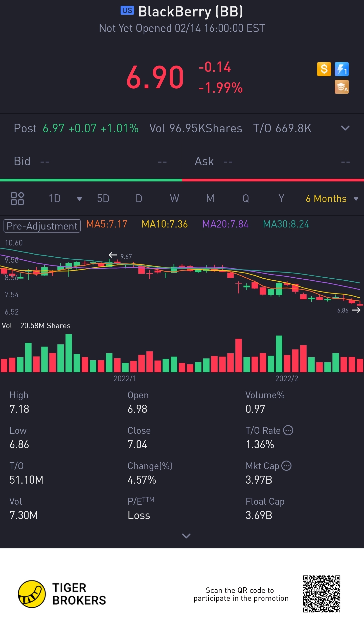Tap the yellow dollar sign icon
The width and height of the screenshot is (364, 640).
[324, 69]
